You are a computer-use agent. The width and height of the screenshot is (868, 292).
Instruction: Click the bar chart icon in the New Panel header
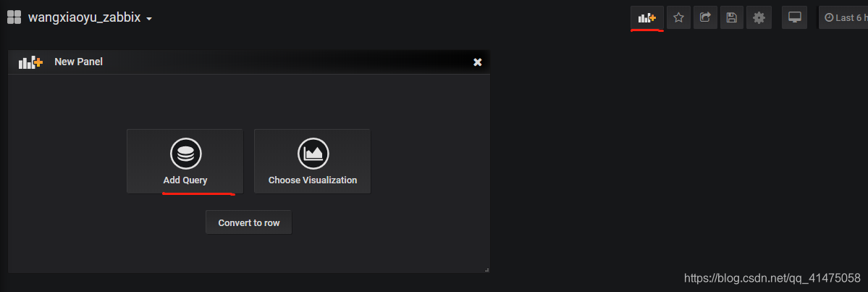30,62
